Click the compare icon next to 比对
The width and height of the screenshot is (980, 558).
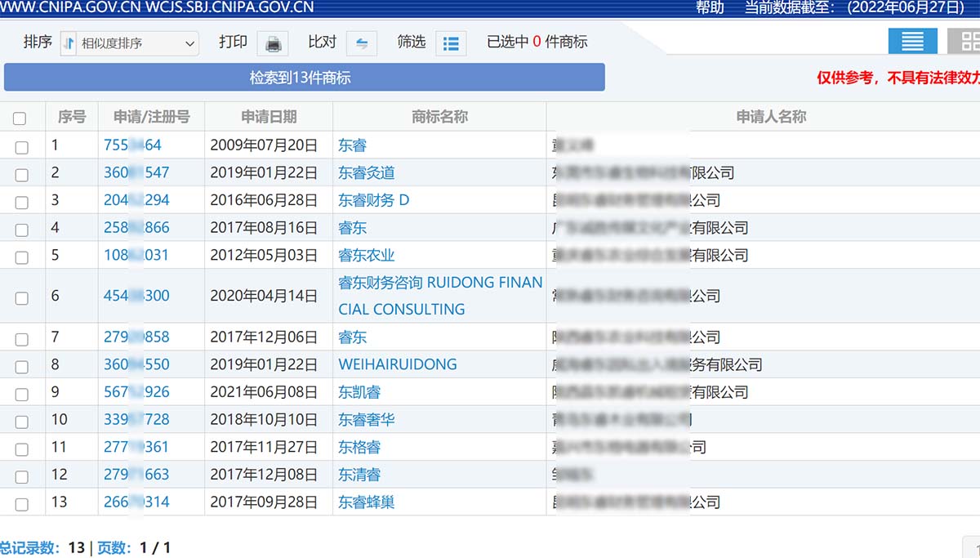(362, 43)
